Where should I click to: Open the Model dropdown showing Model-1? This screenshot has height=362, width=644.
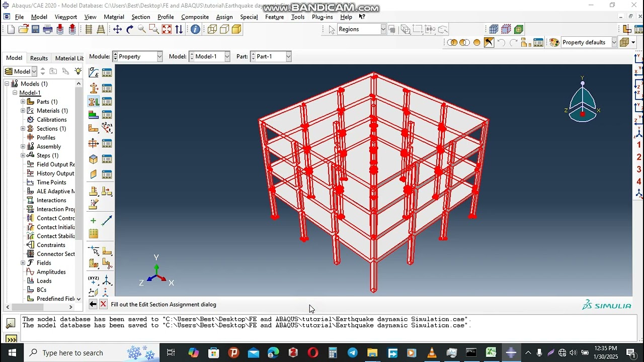click(209, 56)
